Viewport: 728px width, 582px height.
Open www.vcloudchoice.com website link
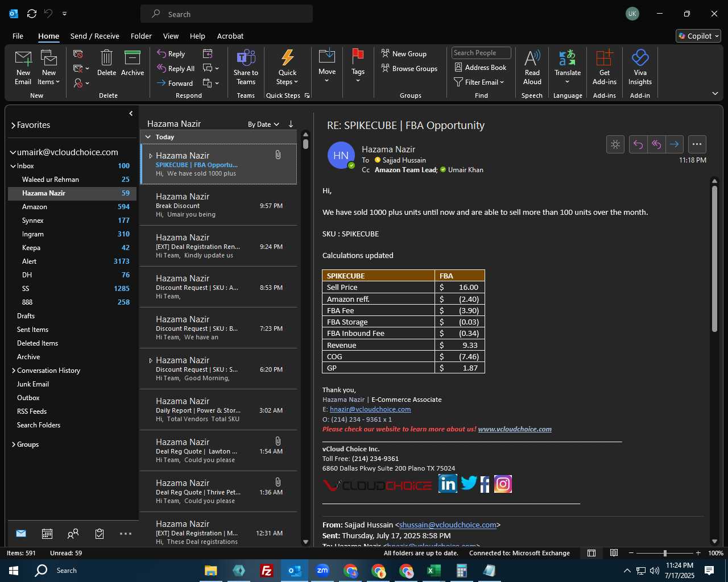coord(515,429)
